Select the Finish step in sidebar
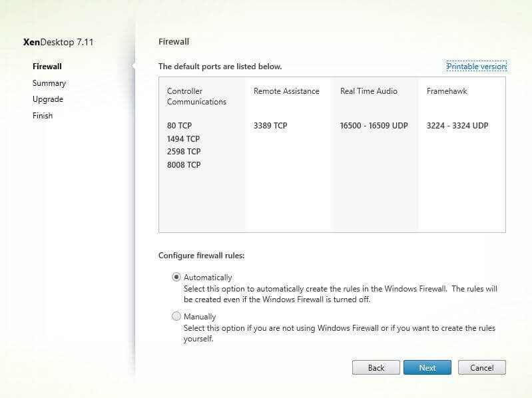Screen dimensions: 532x398 [x=43, y=116]
